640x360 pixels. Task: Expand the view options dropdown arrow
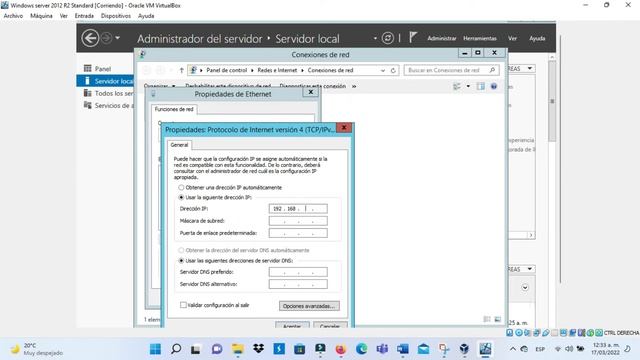tap(468, 86)
